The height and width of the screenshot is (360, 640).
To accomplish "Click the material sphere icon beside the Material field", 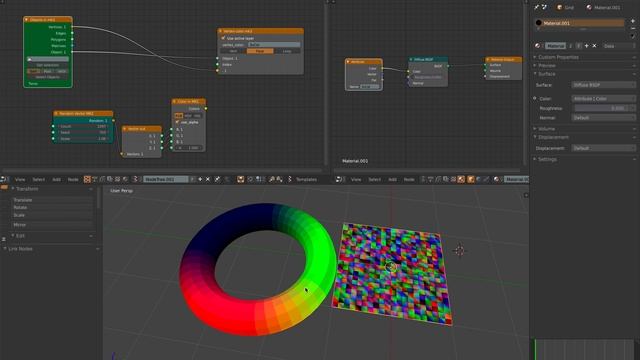I will (x=497, y=179).
